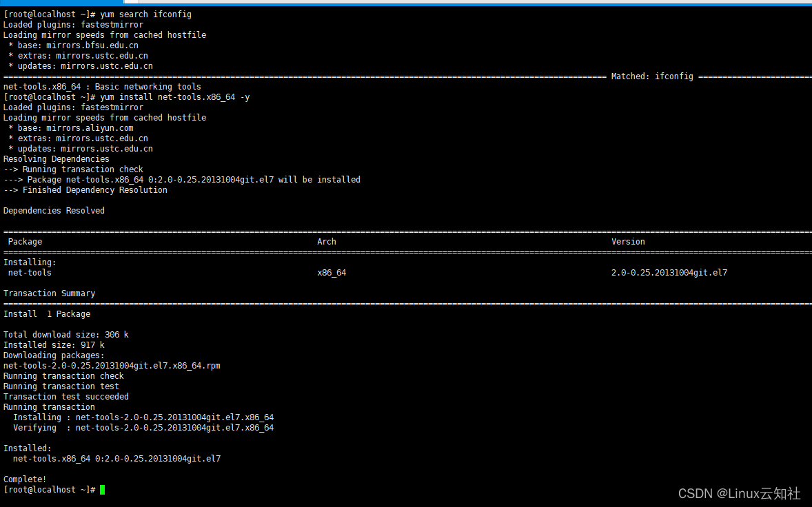Viewport: 812px width, 507px height.
Task: Click the Transaction Summary section header
Action: pyautogui.click(x=49, y=293)
